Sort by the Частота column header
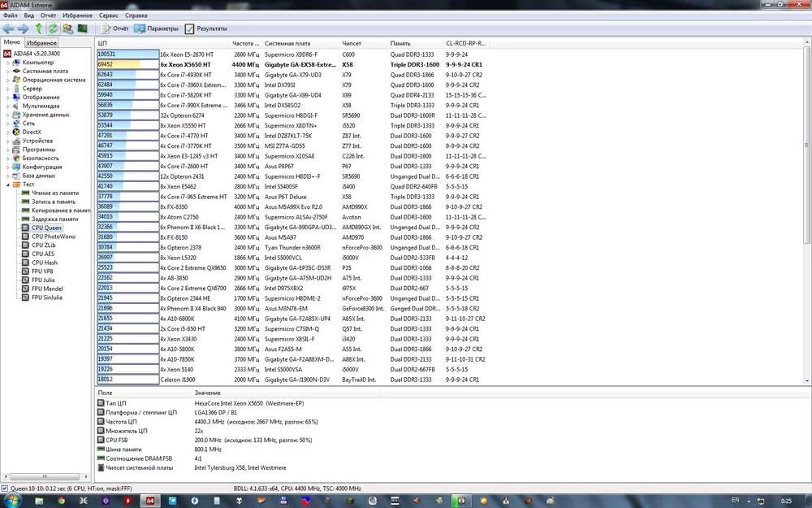 [x=246, y=44]
